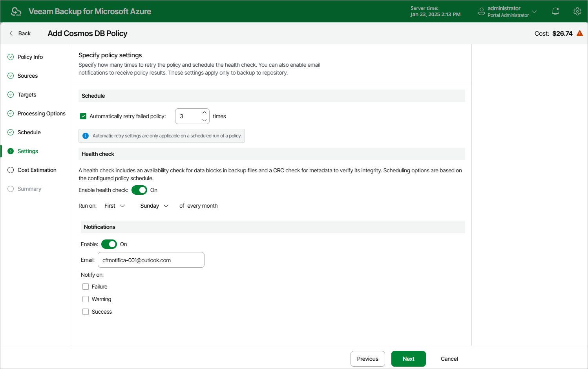Click the blue info icon in retry note
This screenshot has height=369, width=588.
(86, 136)
